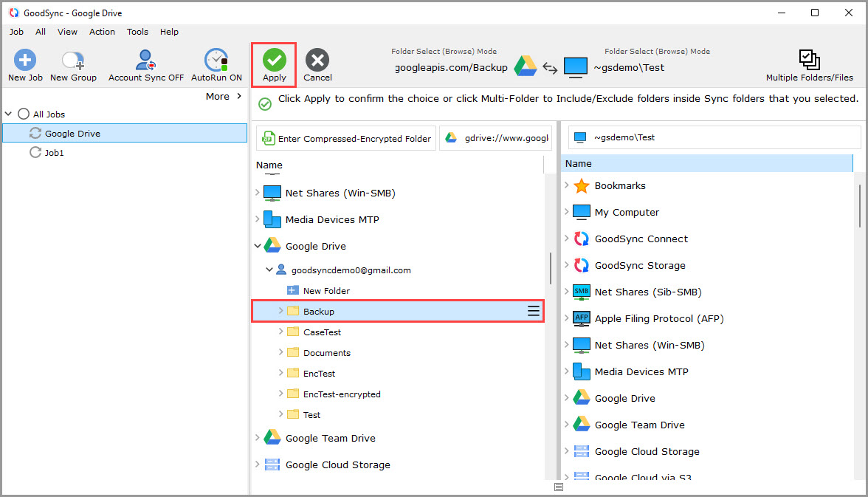
Task: Click the Google Drive icon near Folder Select
Action: pos(526,66)
